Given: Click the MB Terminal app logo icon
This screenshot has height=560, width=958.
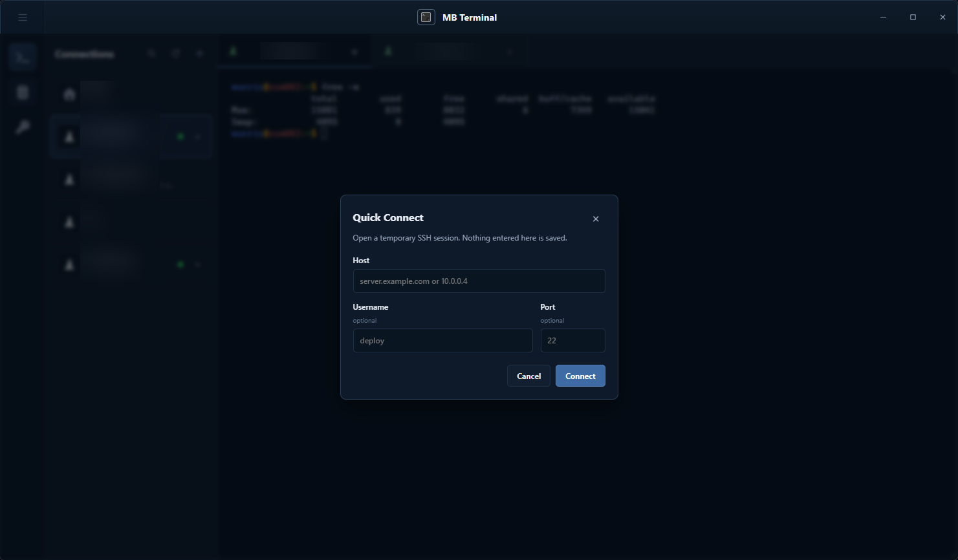Looking at the screenshot, I should pyautogui.click(x=426, y=17).
